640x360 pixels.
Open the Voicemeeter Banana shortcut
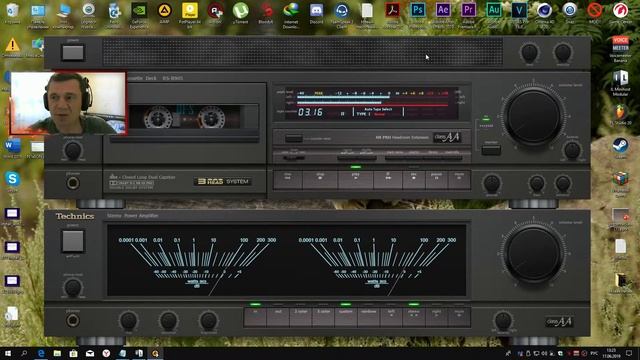620,49
